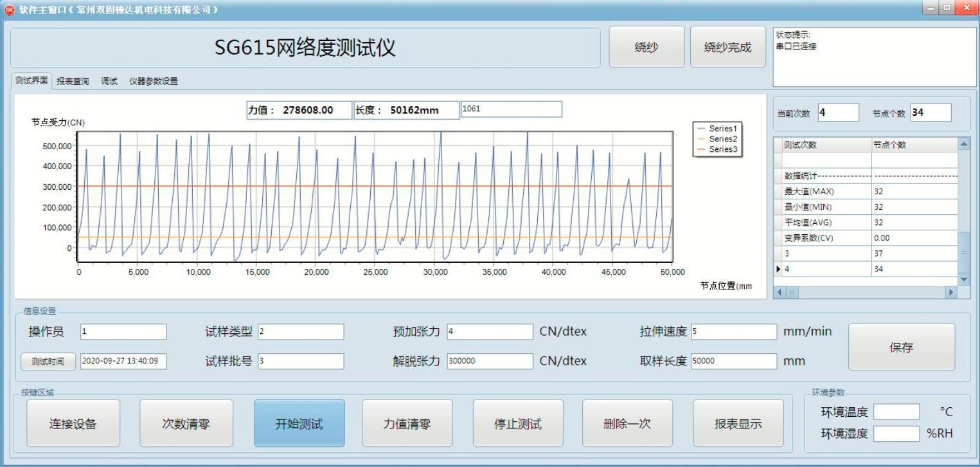Select the 调试 tab

pyautogui.click(x=109, y=82)
